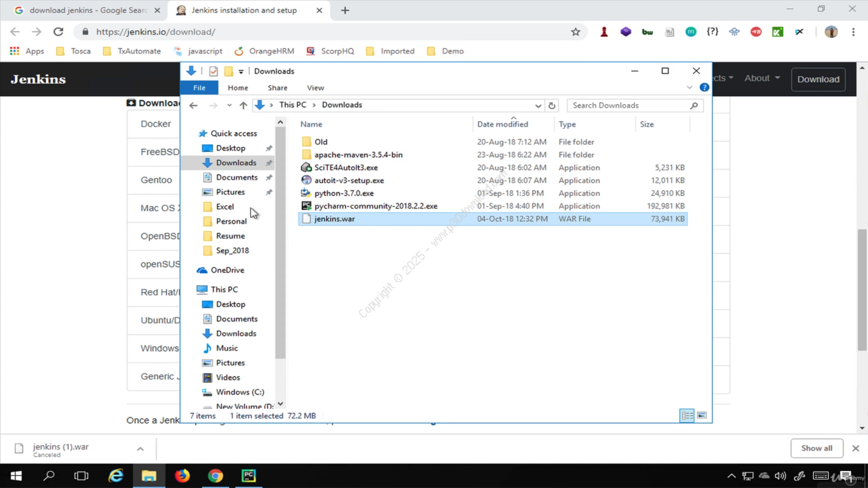Expand the Explorer ribbon with the chevron

pos(690,87)
